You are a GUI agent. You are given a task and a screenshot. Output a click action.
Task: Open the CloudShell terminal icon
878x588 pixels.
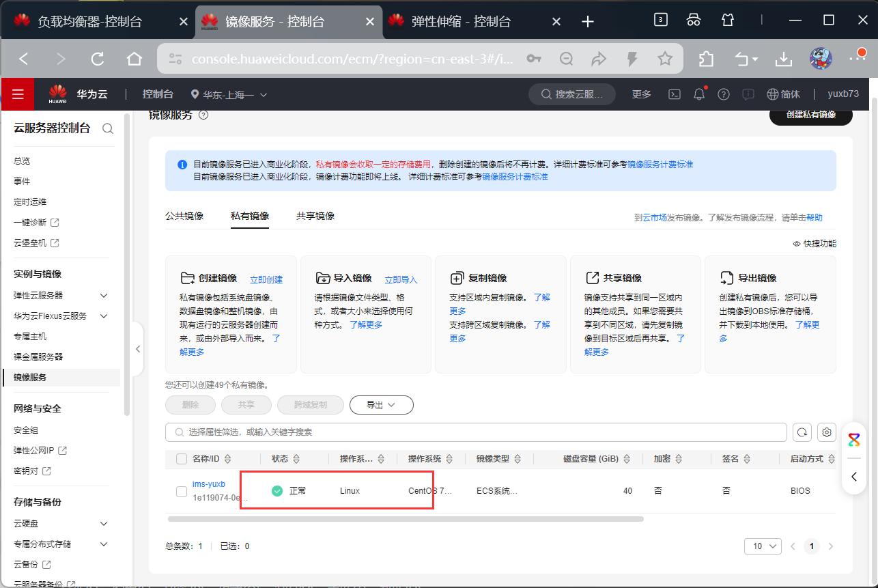tap(674, 94)
